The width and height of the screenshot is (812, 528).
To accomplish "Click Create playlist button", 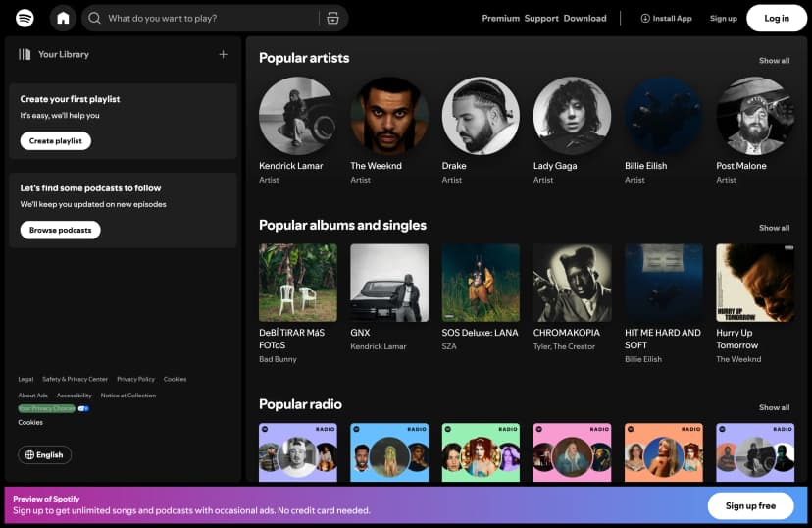I will [x=56, y=141].
